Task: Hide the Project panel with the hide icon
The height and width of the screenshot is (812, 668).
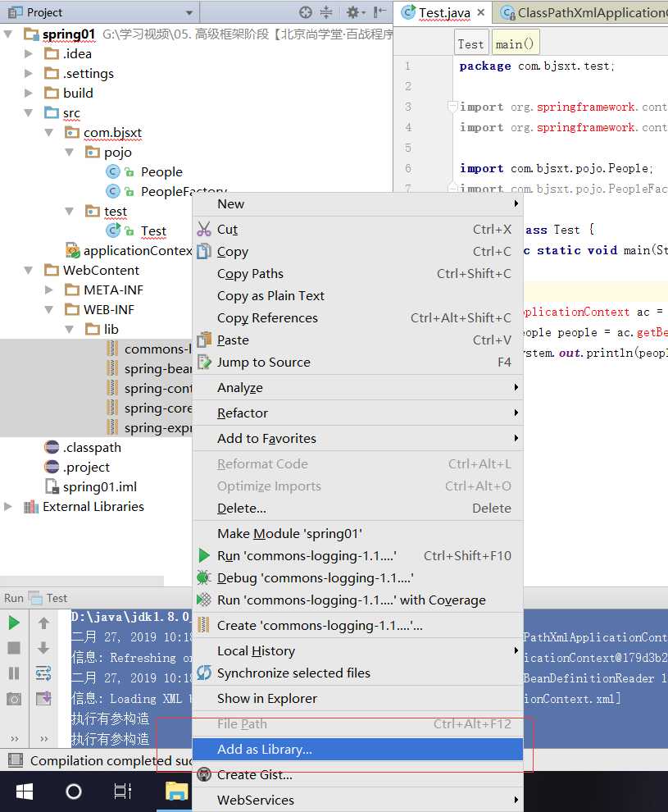Action: [x=379, y=12]
